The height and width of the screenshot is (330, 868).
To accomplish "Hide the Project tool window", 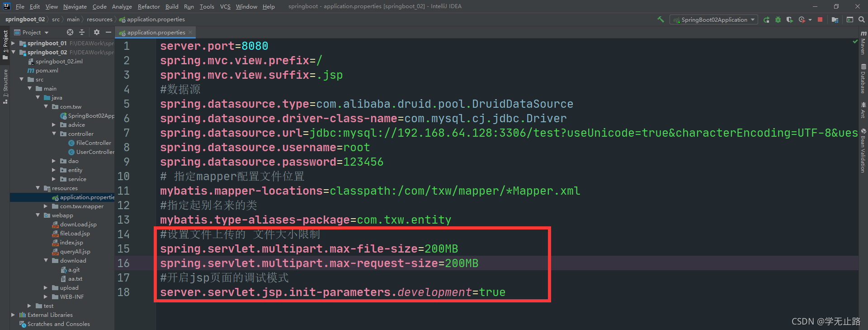I will click(x=108, y=32).
